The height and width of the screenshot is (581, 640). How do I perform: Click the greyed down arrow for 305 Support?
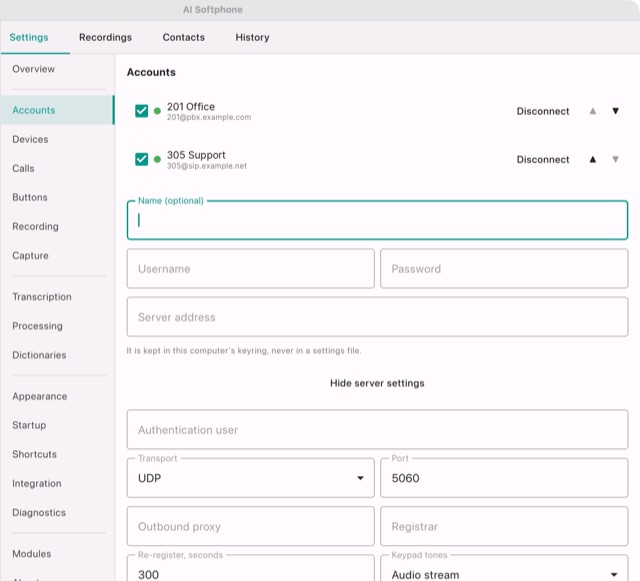(615, 159)
